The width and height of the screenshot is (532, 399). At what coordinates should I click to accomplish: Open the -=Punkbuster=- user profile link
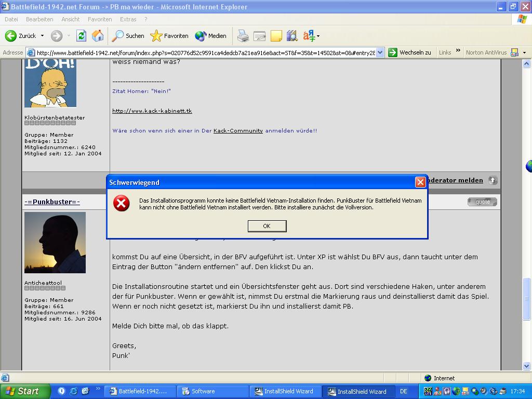coord(52,202)
